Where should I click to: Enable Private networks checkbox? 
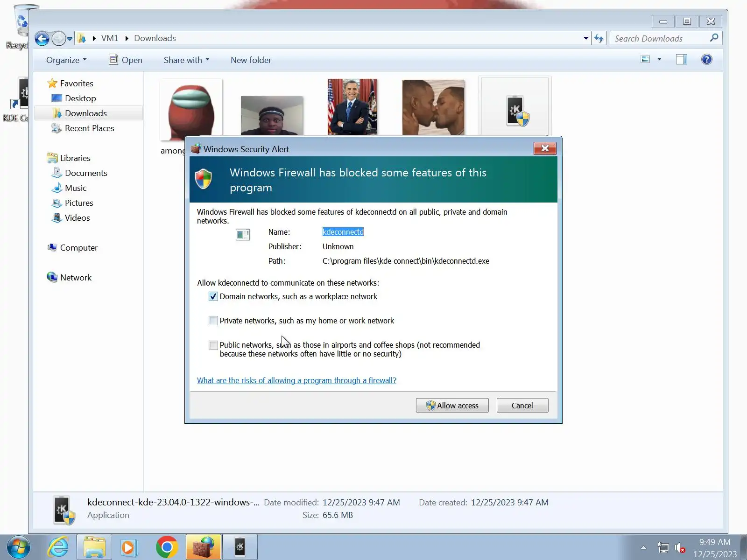click(x=213, y=321)
